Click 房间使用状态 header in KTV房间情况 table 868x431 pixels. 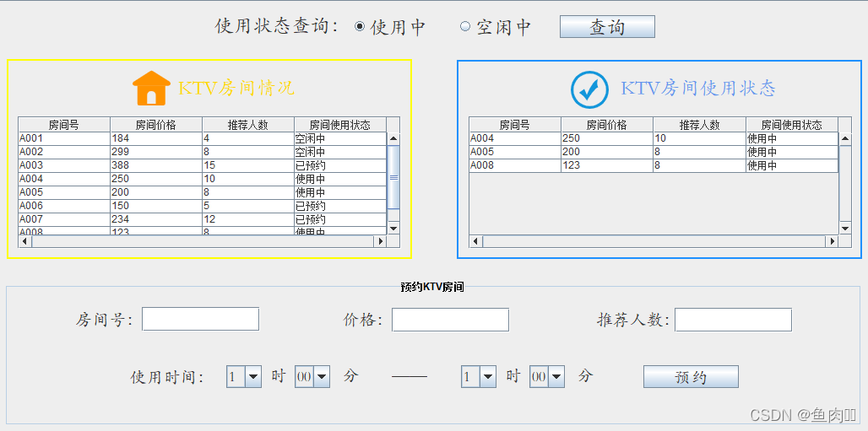pos(340,125)
